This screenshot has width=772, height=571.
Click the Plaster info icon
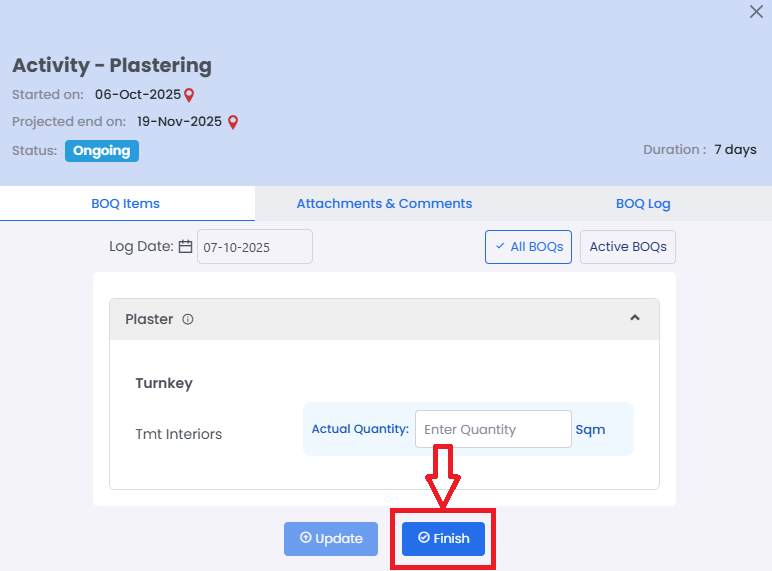[188, 320]
